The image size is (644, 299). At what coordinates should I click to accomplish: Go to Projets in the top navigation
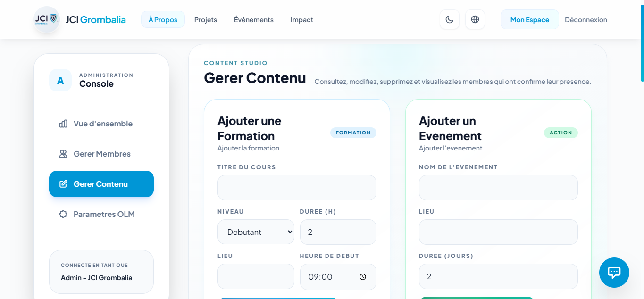(206, 20)
